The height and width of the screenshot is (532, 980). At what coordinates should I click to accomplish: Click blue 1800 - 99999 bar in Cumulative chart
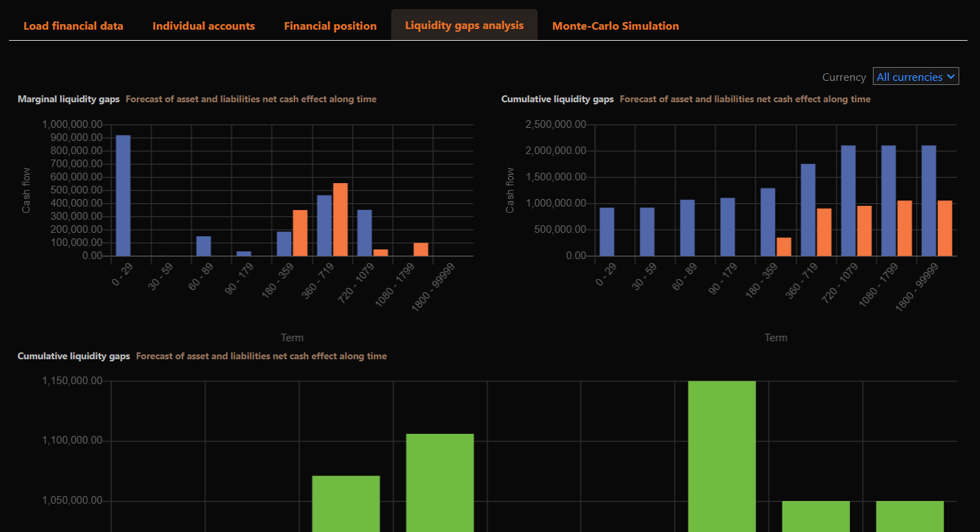(x=929, y=200)
